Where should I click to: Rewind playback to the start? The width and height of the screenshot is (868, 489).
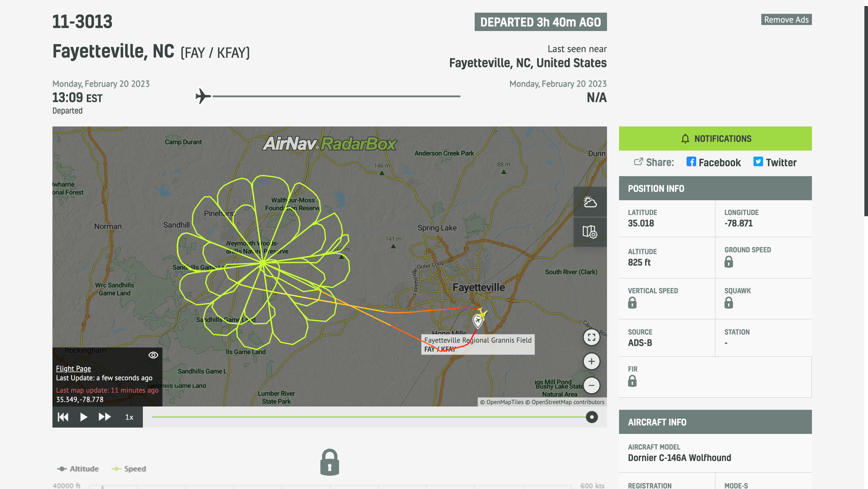(63, 417)
